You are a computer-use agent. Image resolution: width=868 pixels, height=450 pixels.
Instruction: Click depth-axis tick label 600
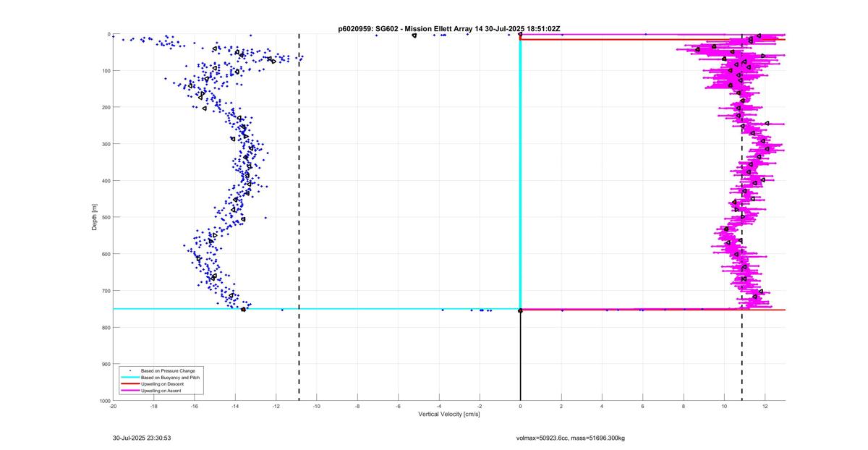coord(106,254)
